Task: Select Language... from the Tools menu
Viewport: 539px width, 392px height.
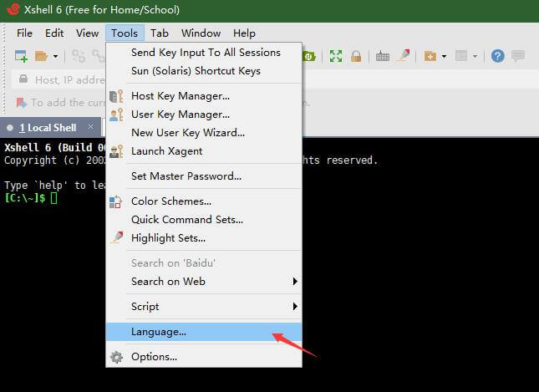Action: pyautogui.click(x=159, y=332)
